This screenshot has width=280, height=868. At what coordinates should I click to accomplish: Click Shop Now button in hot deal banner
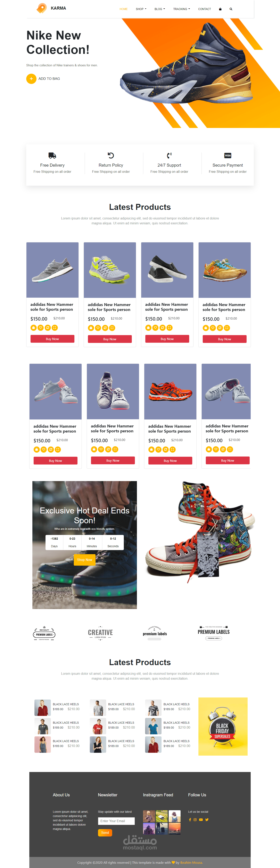pyautogui.click(x=84, y=560)
